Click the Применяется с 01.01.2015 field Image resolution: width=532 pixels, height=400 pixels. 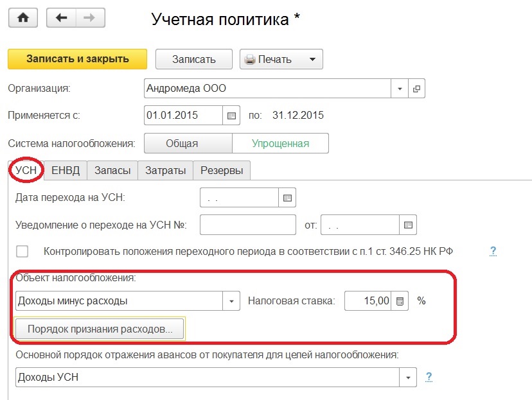pyautogui.click(x=184, y=116)
